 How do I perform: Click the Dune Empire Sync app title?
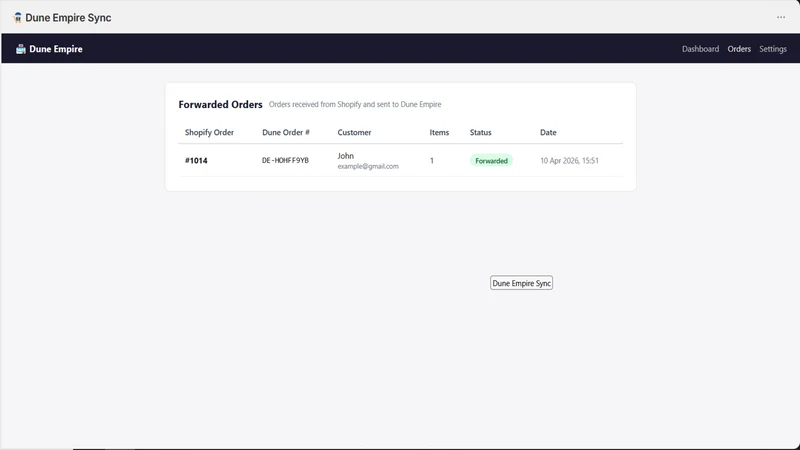pyautogui.click(x=68, y=18)
